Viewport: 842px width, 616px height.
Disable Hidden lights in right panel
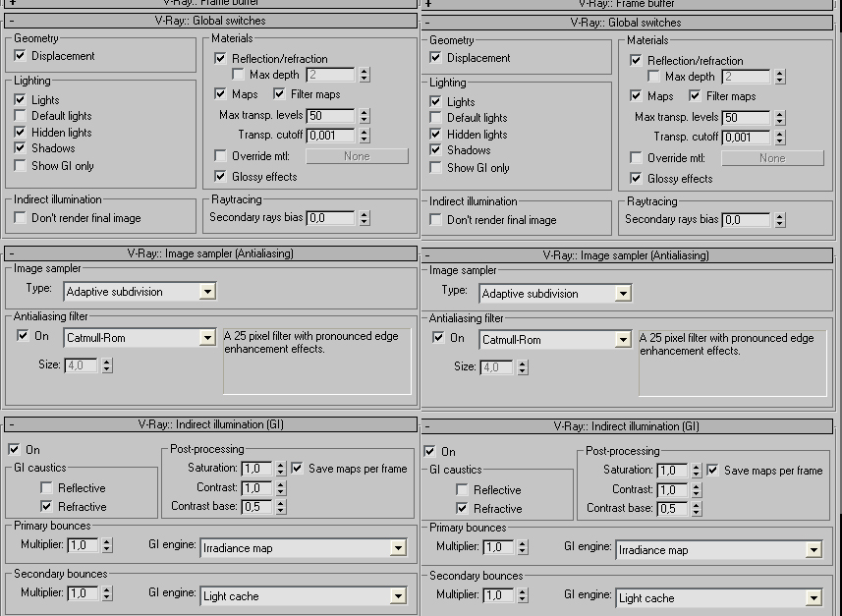pyautogui.click(x=435, y=134)
